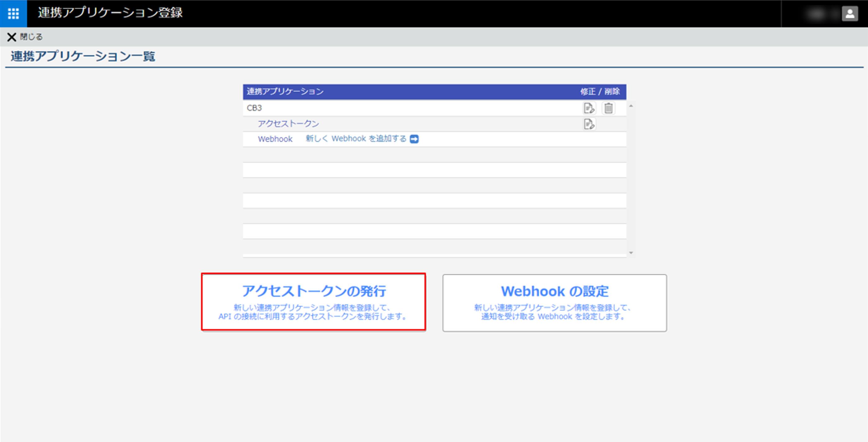Click the 連携アプリケーション一覧 section heading
This screenshot has height=442, width=868.
click(x=83, y=56)
